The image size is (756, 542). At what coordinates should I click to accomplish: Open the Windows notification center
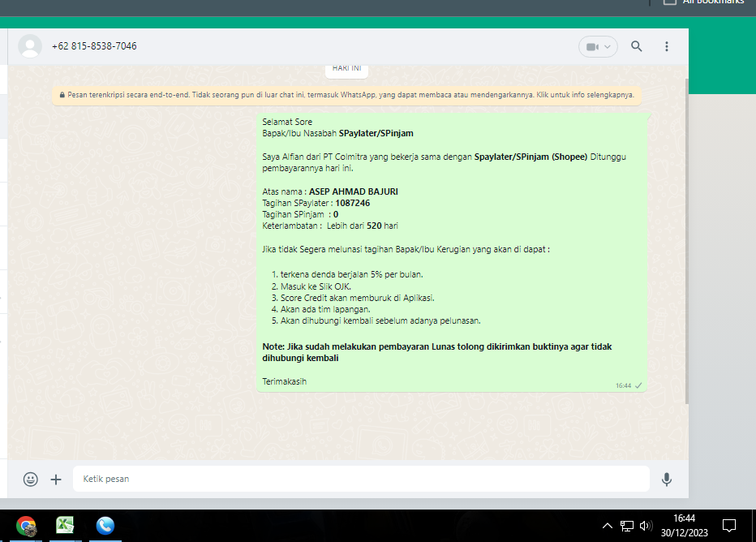coord(729,526)
